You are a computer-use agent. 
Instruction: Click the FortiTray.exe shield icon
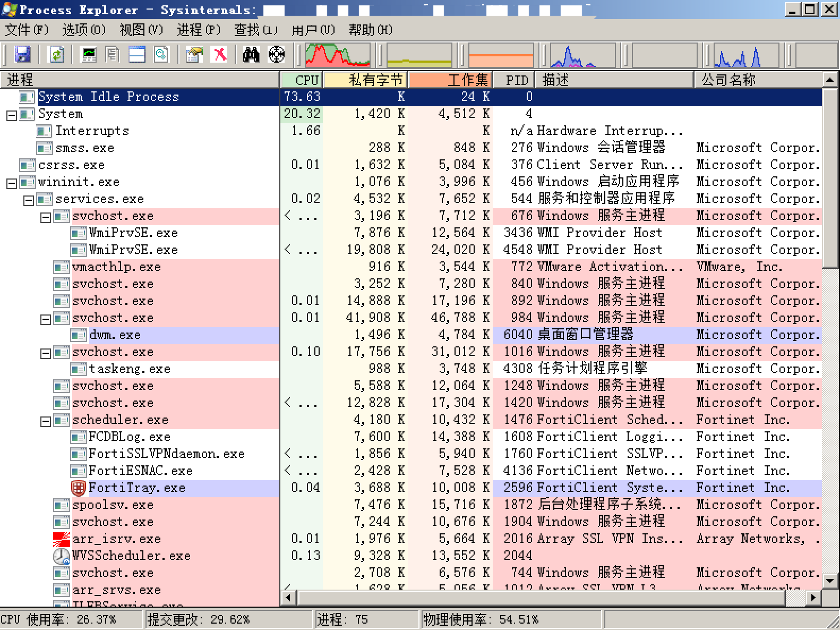(x=79, y=488)
